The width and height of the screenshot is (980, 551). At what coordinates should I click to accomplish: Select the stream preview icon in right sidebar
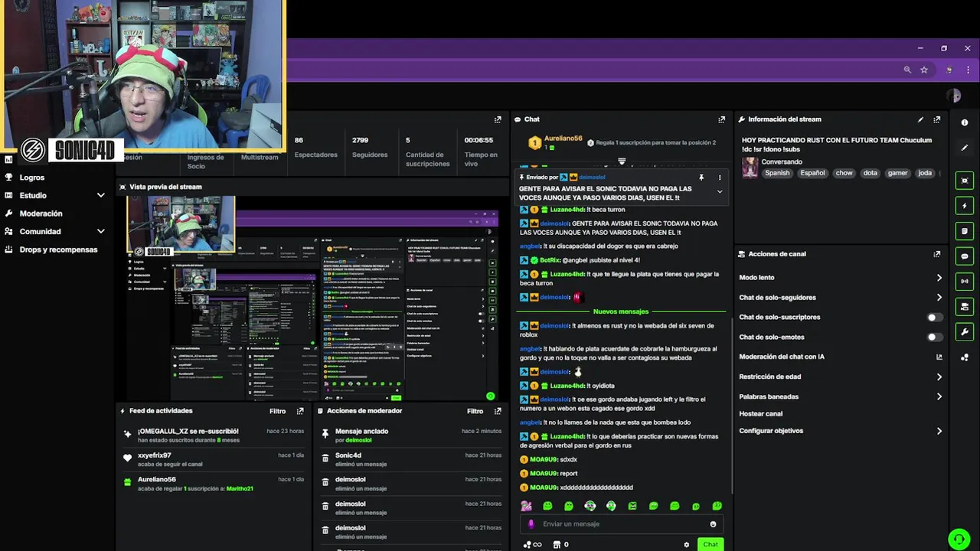964,181
